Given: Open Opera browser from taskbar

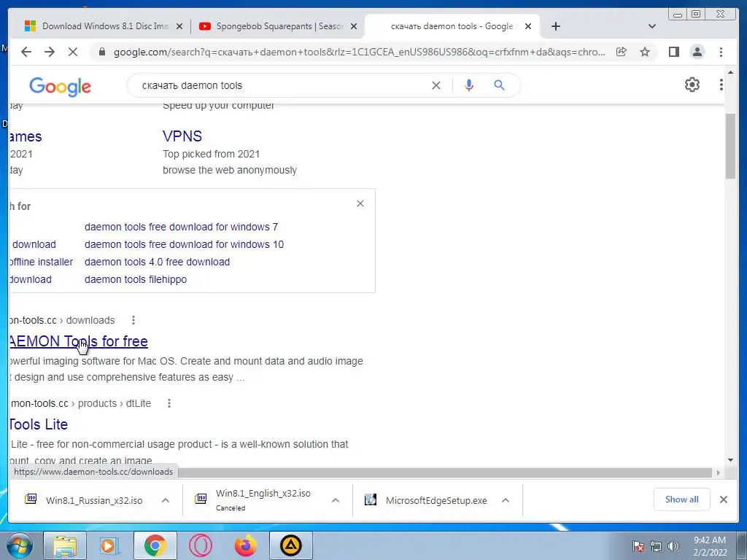Looking at the screenshot, I should [200, 545].
